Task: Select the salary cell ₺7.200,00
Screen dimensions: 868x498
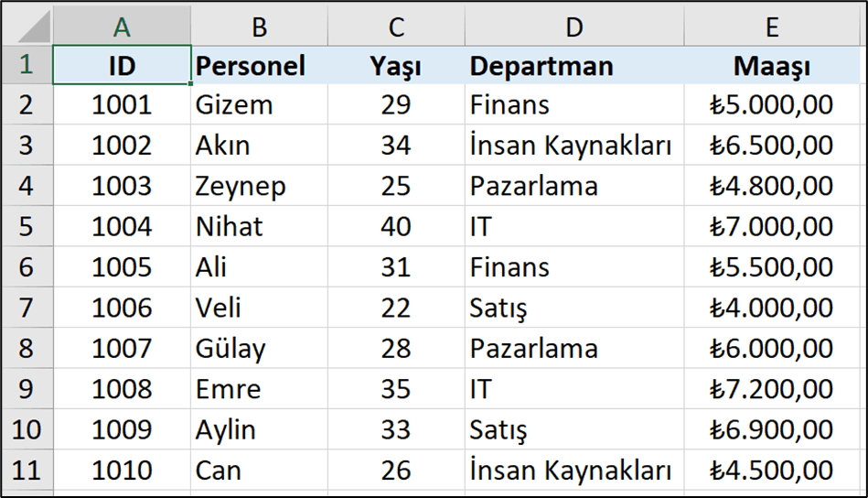Action: (772, 388)
